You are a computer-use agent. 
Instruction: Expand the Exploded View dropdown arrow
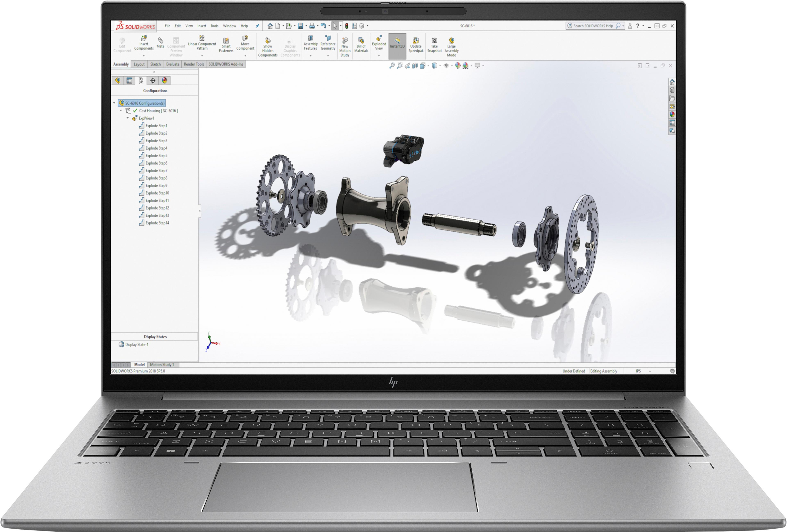(x=379, y=56)
